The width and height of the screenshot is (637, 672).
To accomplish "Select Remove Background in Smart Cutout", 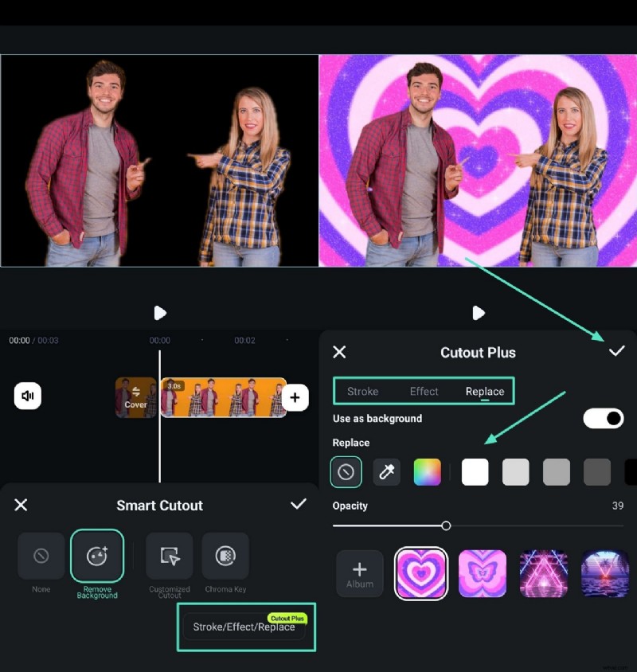I will coord(97,556).
